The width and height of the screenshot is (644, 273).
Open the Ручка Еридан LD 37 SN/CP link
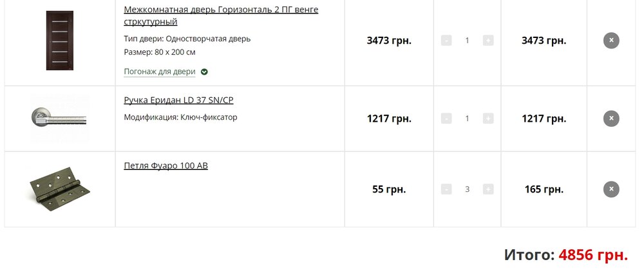click(178, 100)
